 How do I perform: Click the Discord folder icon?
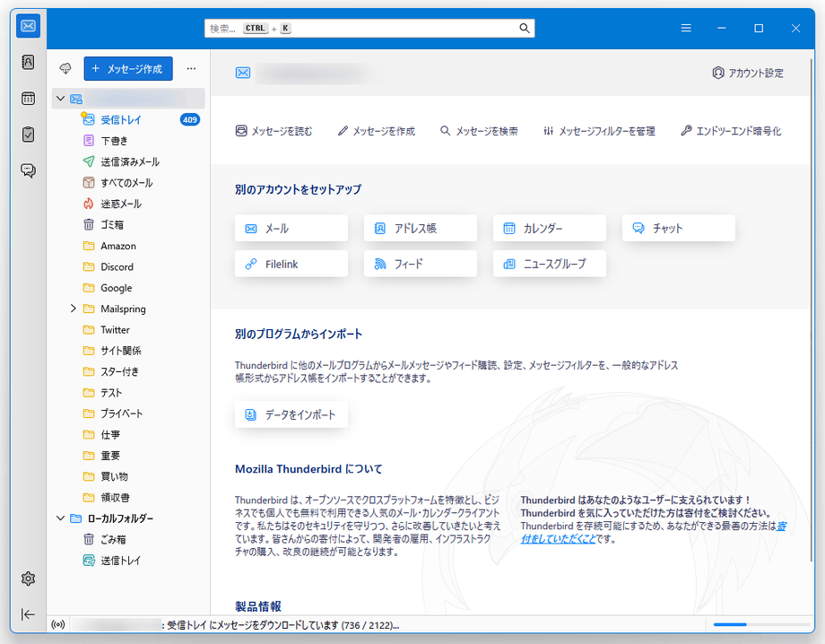pos(89,266)
